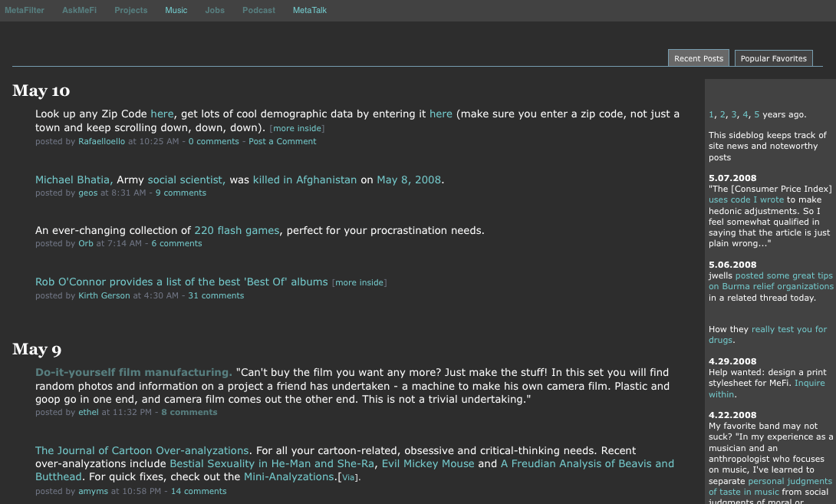The height and width of the screenshot is (504, 836).
Task: Open the 'Michael Bhatia,' link
Action: (x=74, y=180)
